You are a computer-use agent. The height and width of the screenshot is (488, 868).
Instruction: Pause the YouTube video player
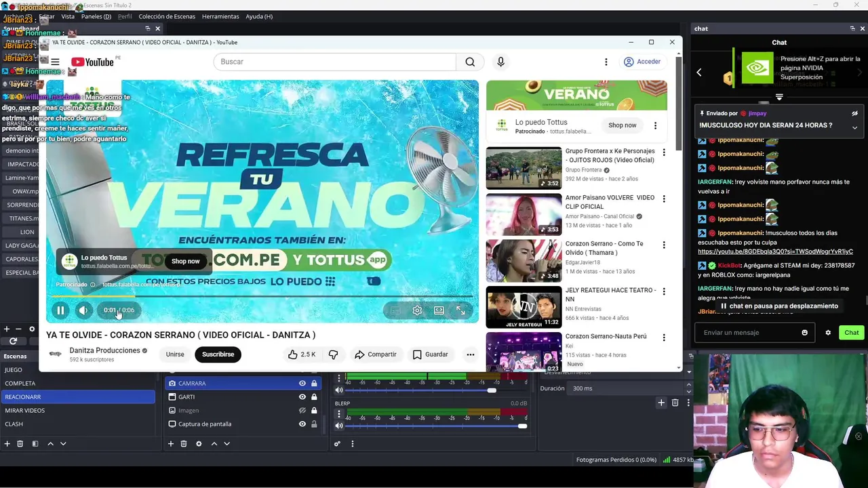tap(60, 310)
